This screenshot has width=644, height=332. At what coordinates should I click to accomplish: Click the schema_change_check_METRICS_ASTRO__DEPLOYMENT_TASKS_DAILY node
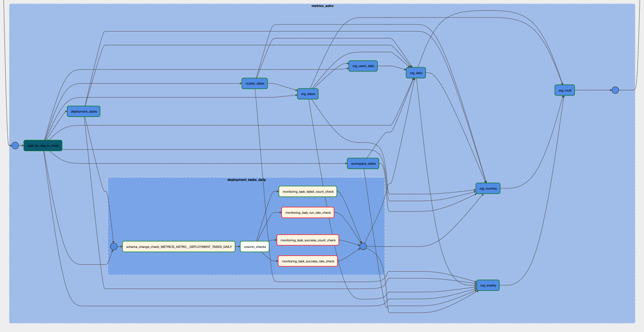pyautogui.click(x=179, y=247)
